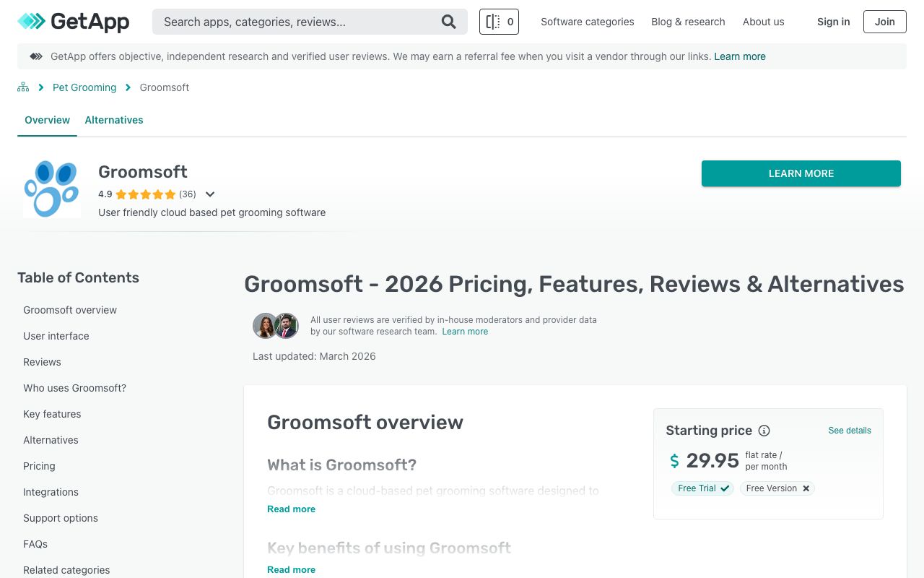Click the Groomsoft paw logo
Viewport: 924px width, 578px height.
tap(52, 189)
